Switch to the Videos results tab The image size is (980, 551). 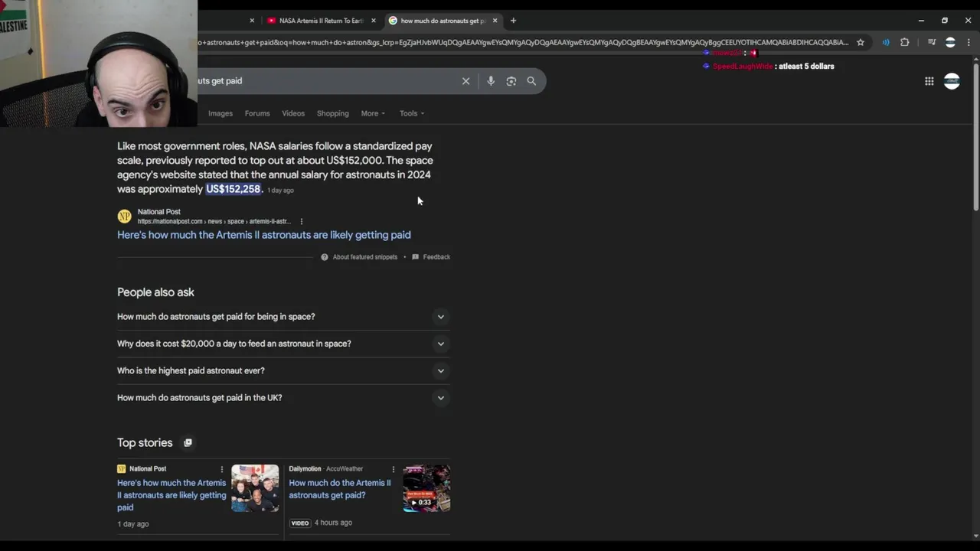click(293, 113)
